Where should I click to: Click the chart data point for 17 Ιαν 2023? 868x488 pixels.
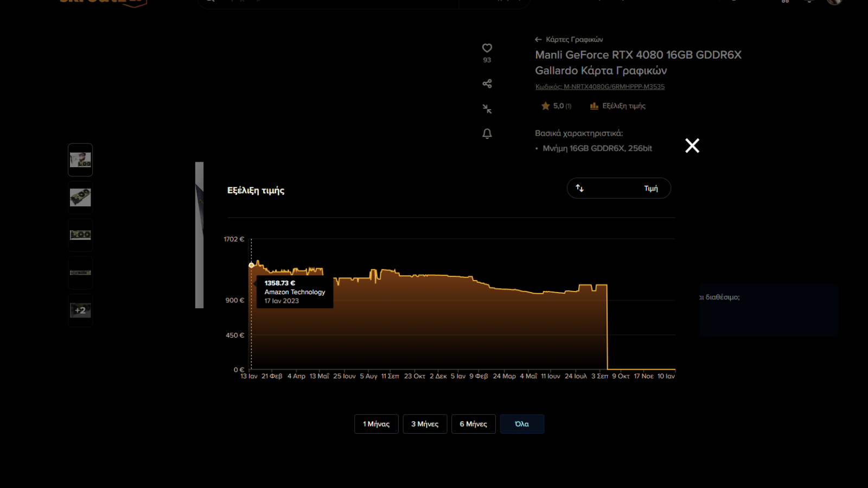tap(251, 265)
